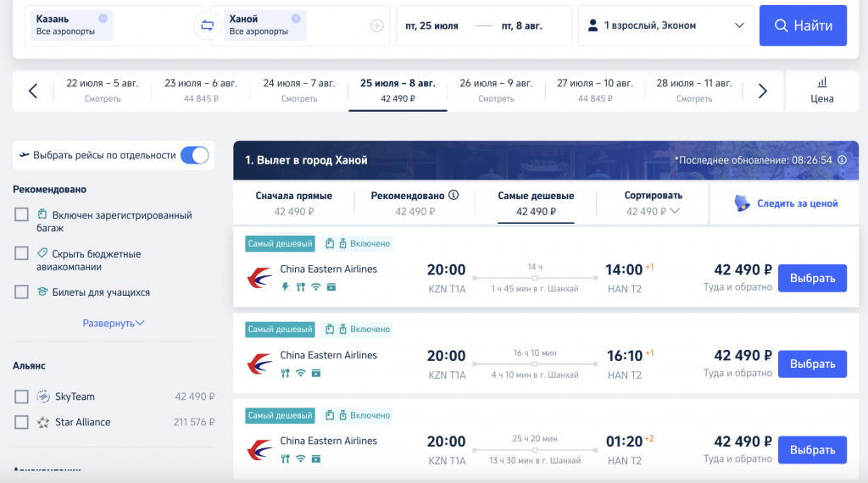868x483 pixels.
Task: Click the Найти search button
Action: pyautogui.click(x=803, y=25)
